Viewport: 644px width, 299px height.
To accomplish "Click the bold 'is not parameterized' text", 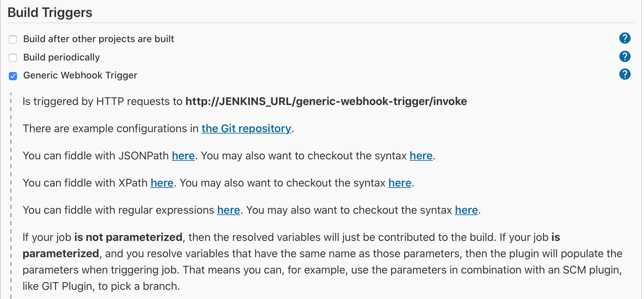I will [x=128, y=237].
